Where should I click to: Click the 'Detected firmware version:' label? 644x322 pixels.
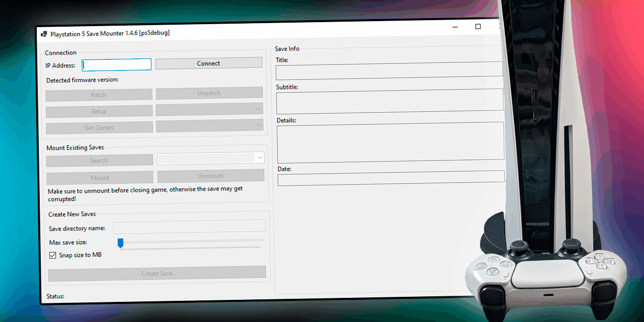click(82, 80)
